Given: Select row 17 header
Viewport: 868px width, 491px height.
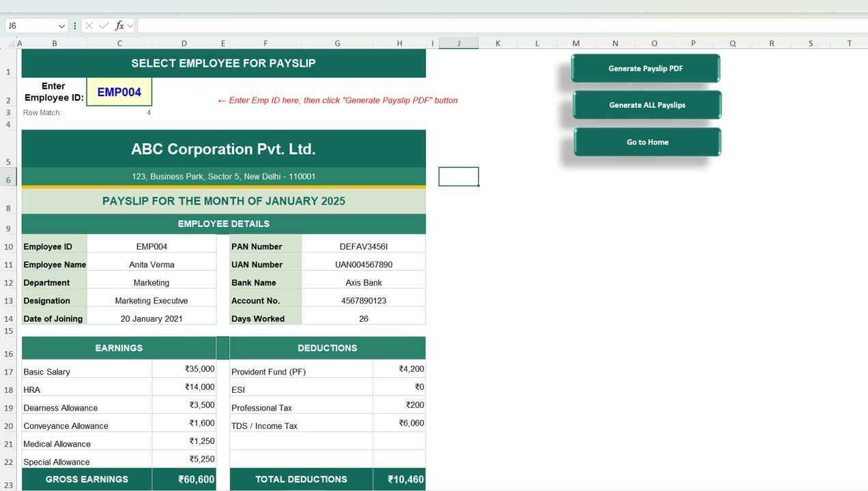Looking at the screenshot, I should click(9, 372).
